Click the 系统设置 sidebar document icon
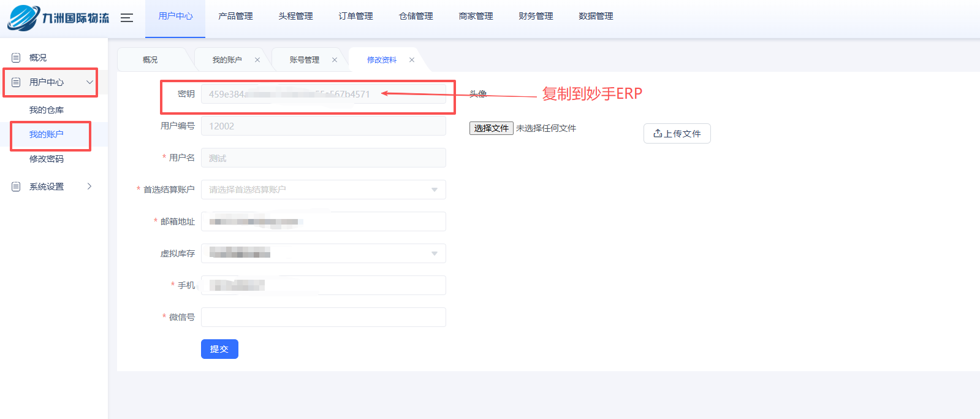 tap(16, 186)
